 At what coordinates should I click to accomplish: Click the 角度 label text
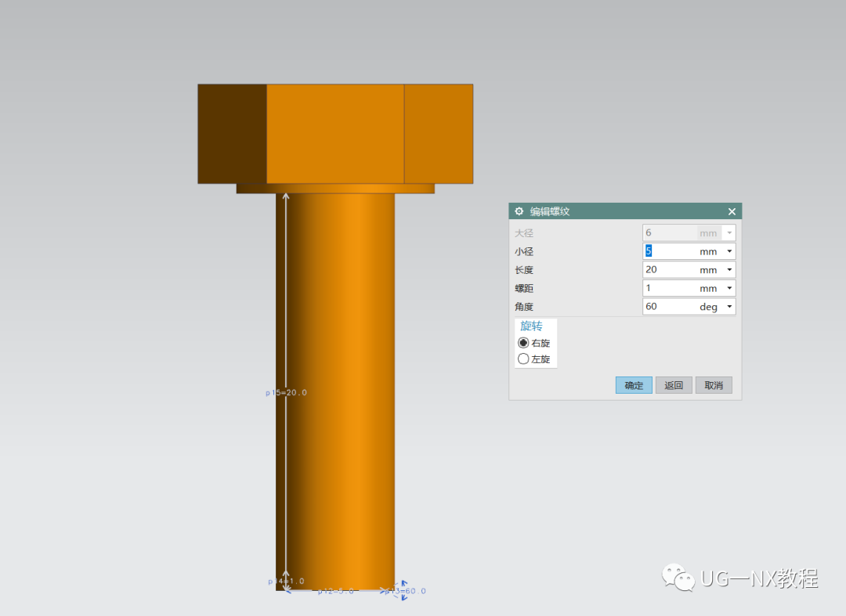click(524, 307)
